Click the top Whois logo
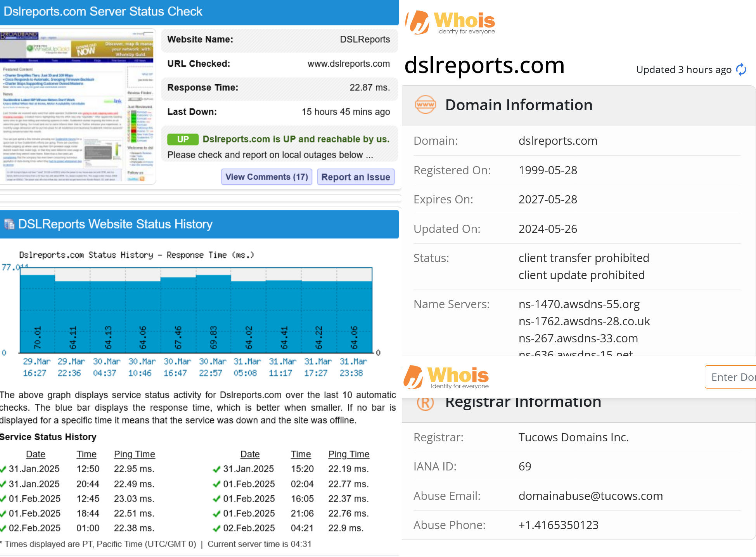The height and width of the screenshot is (557, 756). (450, 23)
